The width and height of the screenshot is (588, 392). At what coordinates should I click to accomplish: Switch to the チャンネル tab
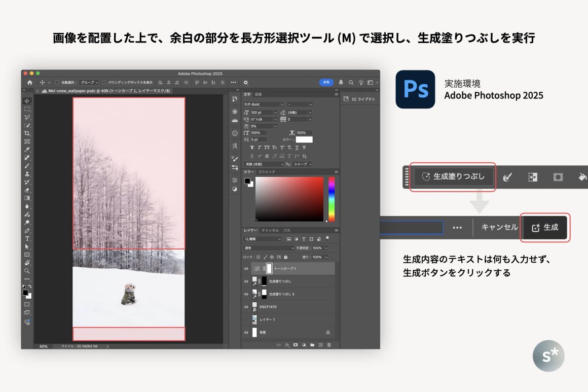[270, 230]
